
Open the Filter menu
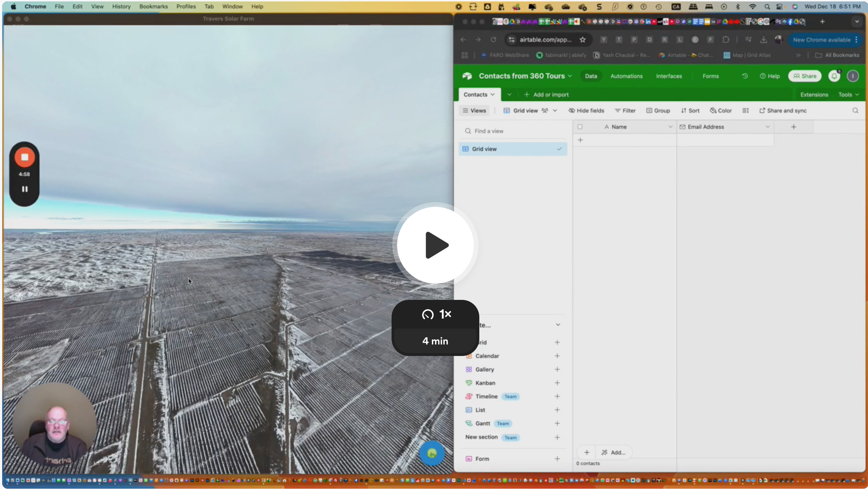point(625,110)
